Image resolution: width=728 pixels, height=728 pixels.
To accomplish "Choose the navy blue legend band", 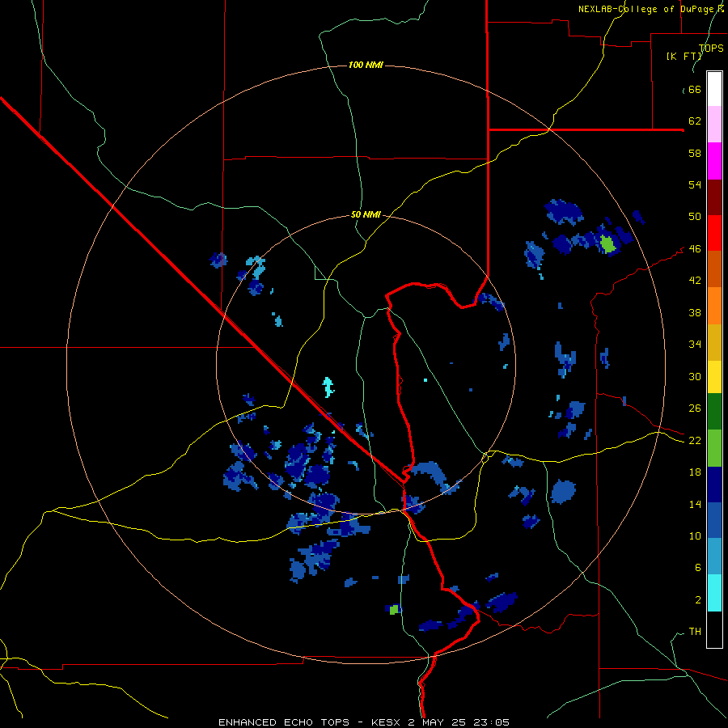I will click(714, 485).
